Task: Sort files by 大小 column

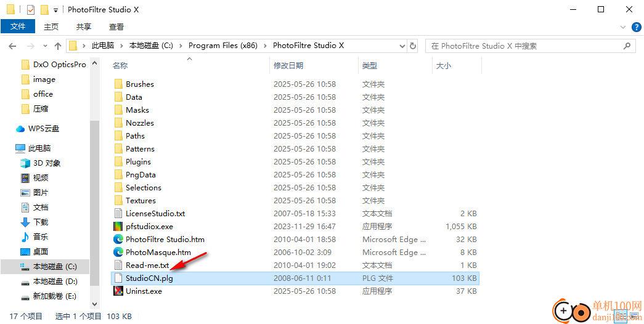Action: pos(443,66)
